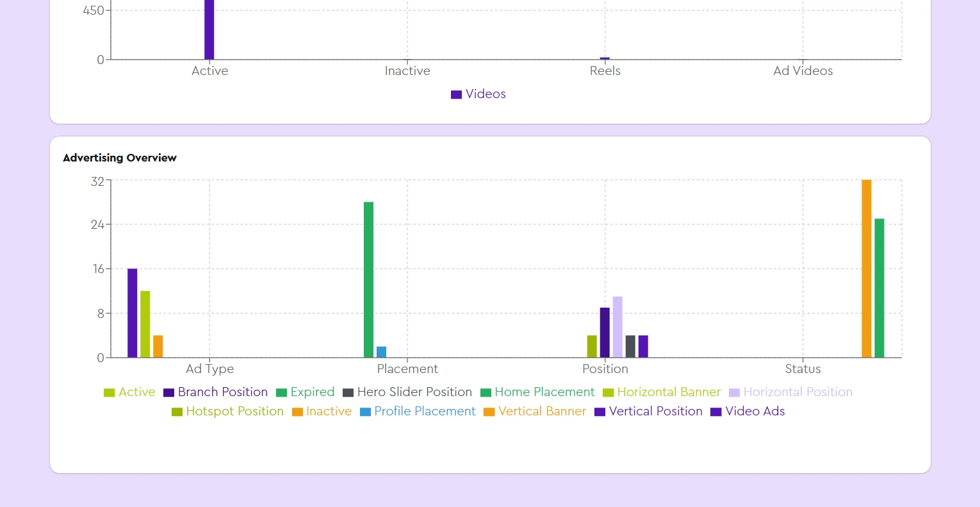The image size is (980, 507).
Task: Click the "32" y-axis value
Action: click(97, 181)
